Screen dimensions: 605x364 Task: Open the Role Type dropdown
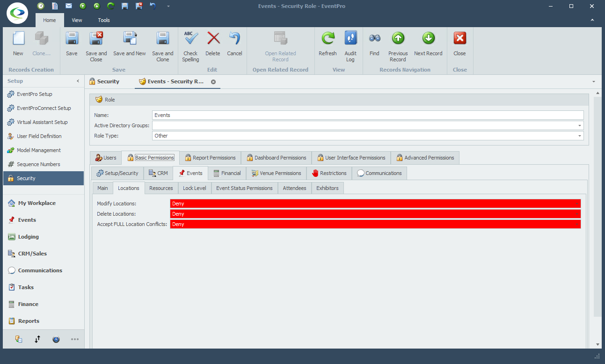pos(580,136)
